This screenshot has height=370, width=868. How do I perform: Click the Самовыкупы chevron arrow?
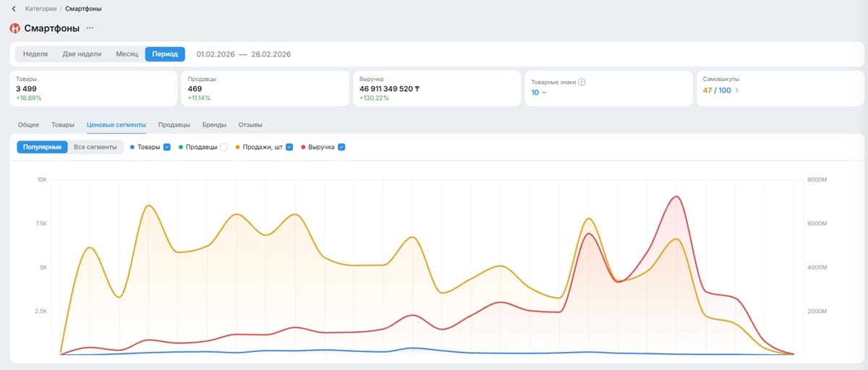[737, 90]
